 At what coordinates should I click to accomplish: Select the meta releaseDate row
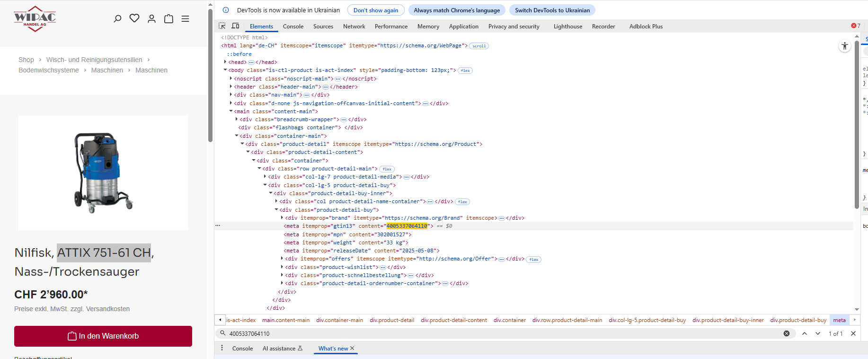[362, 251]
